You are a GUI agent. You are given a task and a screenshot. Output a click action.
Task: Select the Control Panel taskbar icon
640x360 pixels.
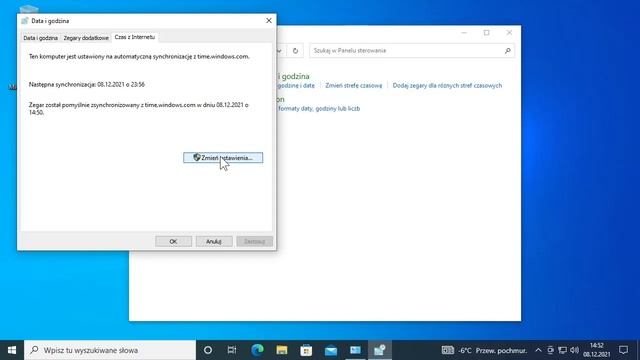(355, 350)
